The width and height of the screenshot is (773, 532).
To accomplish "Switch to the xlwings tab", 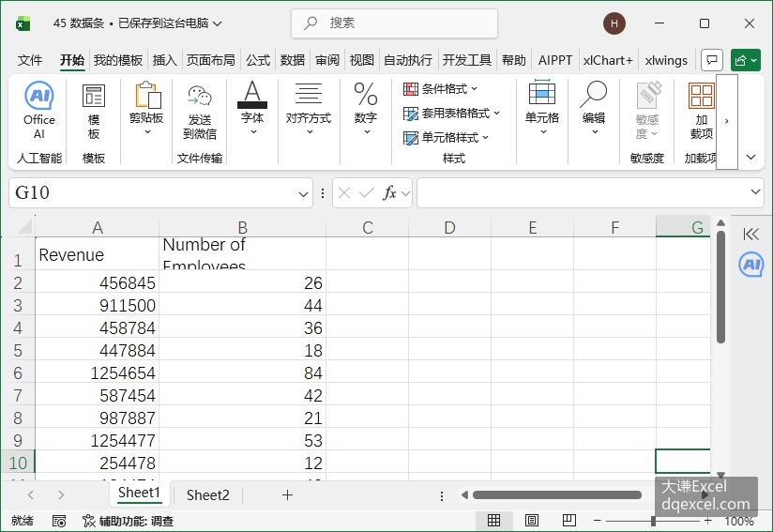I will 666,60.
